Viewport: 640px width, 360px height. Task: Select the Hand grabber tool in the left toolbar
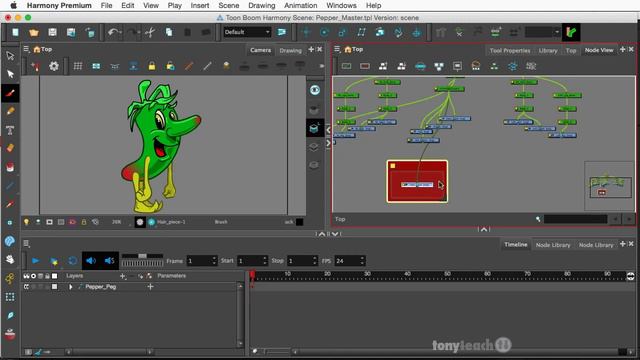(x=10, y=259)
